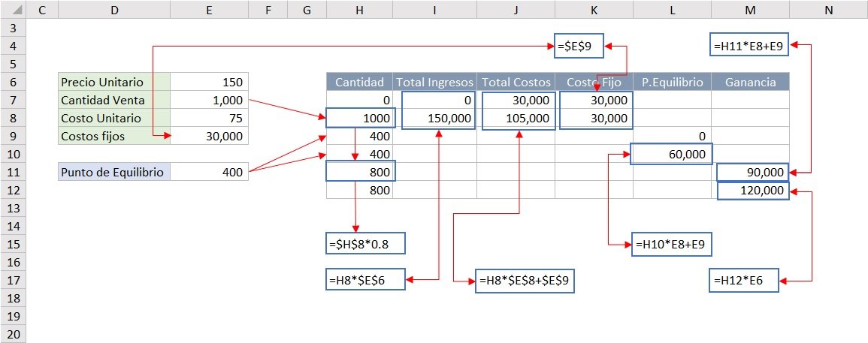Select the row 8 header
868x343 pixels.
[x=13, y=118]
